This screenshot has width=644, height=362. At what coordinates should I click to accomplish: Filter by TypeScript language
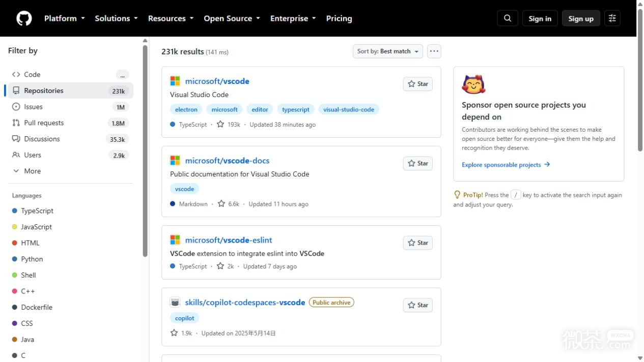tap(71, 211)
